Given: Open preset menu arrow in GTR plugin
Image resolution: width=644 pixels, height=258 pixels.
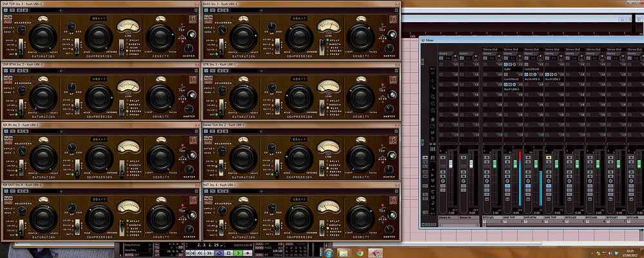Looking at the screenshot, I should 396,70.
